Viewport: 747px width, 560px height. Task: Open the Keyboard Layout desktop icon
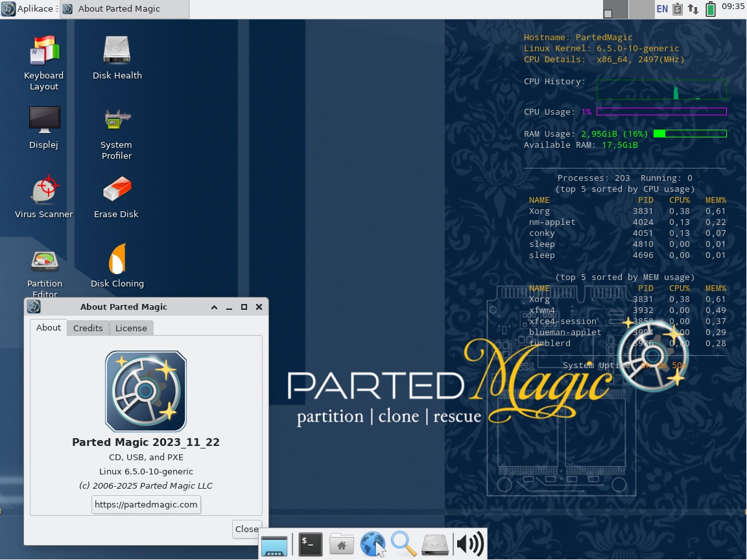[x=44, y=51]
